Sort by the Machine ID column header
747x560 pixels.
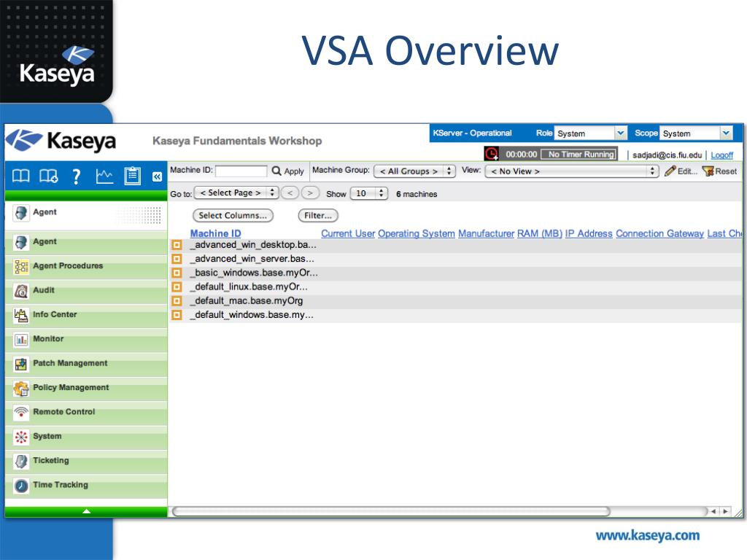215,234
